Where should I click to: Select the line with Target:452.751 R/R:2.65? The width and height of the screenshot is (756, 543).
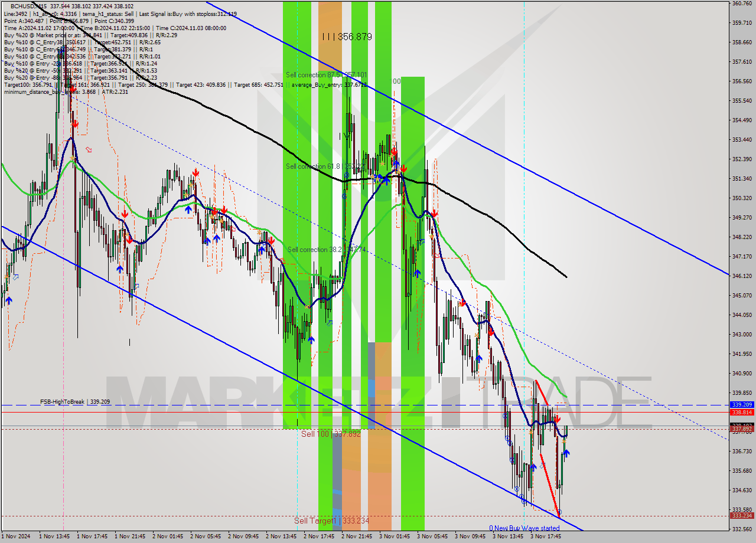click(82, 42)
